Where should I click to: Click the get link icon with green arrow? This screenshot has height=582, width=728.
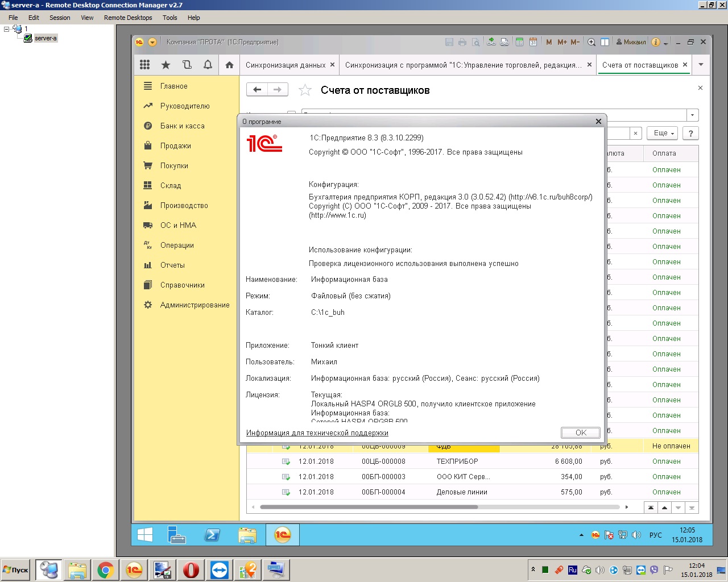(491, 42)
